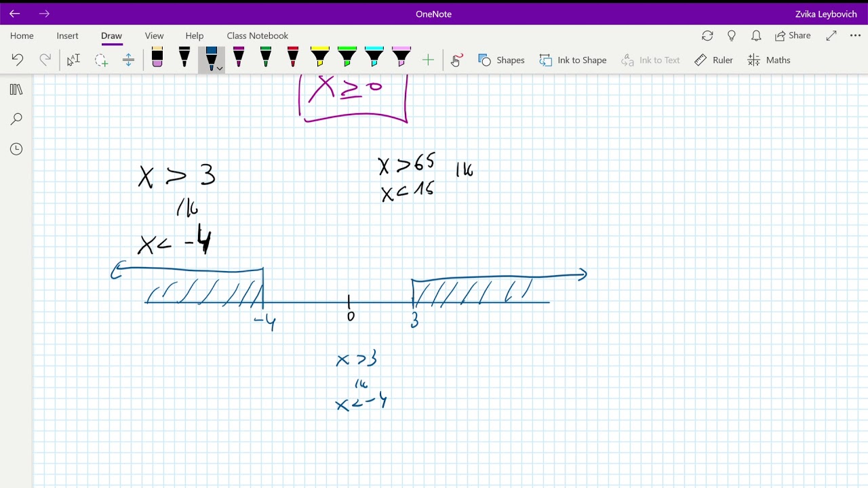This screenshot has height=488, width=868.
Task: Choose the green highlighter
Action: [x=347, y=58]
